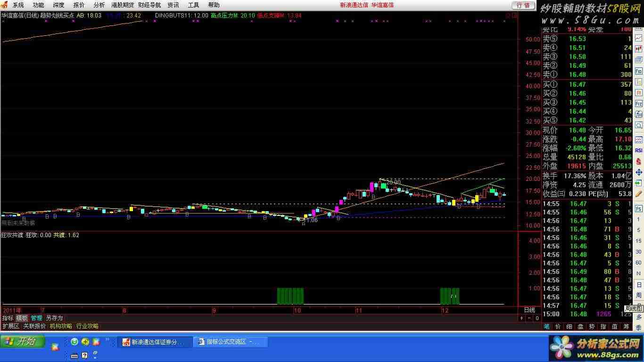The width and height of the screenshot is (644, 362).
Task: Select the 笔 tab in quote panel
Action: [x=547, y=326]
